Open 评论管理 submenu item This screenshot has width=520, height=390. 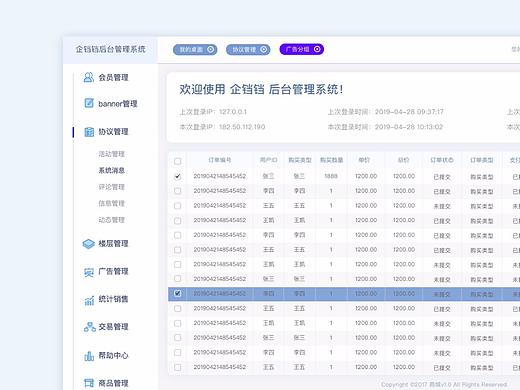tap(111, 187)
